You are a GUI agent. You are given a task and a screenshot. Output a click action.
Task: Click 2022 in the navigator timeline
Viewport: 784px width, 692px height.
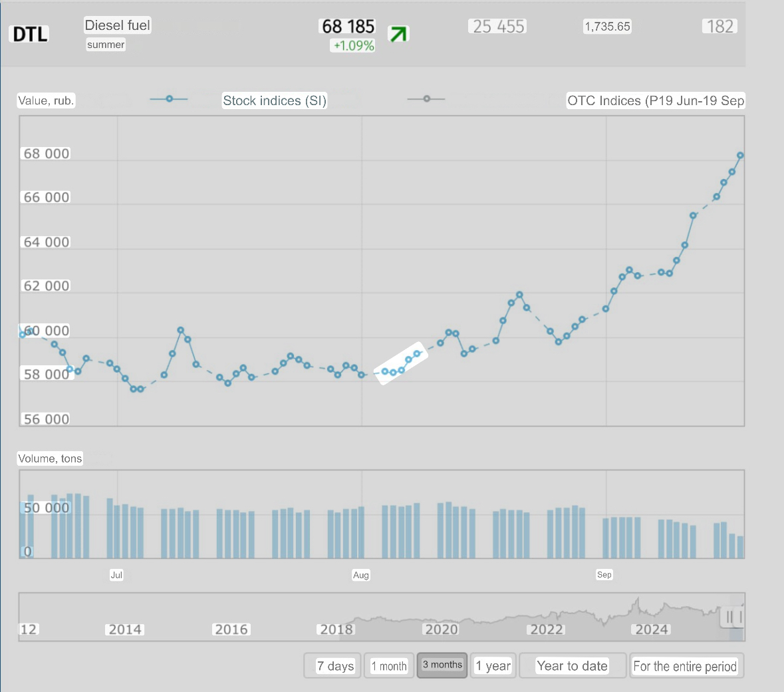point(547,629)
